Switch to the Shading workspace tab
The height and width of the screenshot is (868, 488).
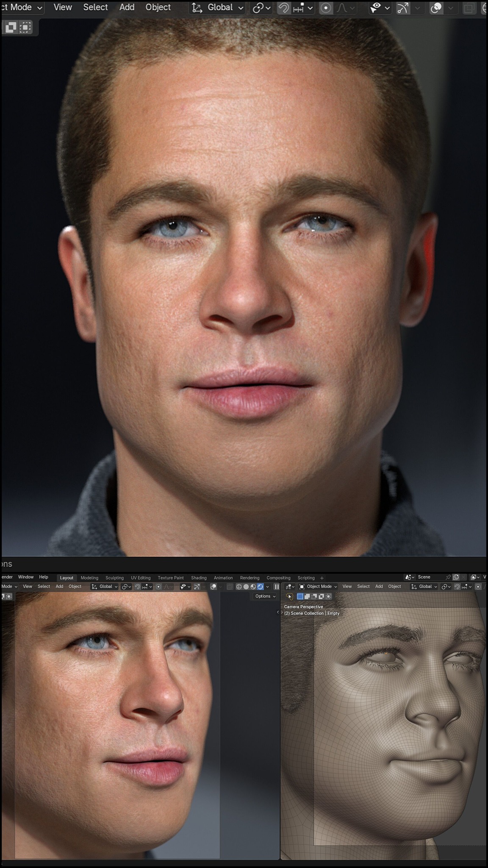(199, 578)
